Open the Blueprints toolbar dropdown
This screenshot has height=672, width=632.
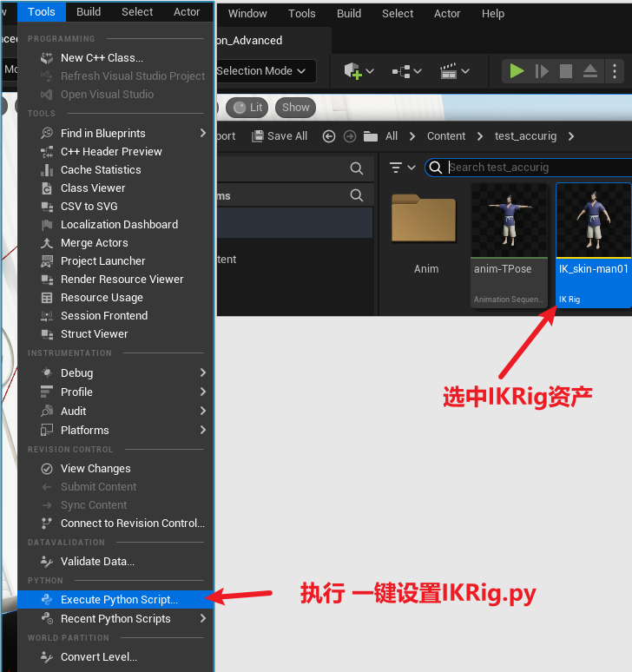pyautogui.click(x=407, y=71)
